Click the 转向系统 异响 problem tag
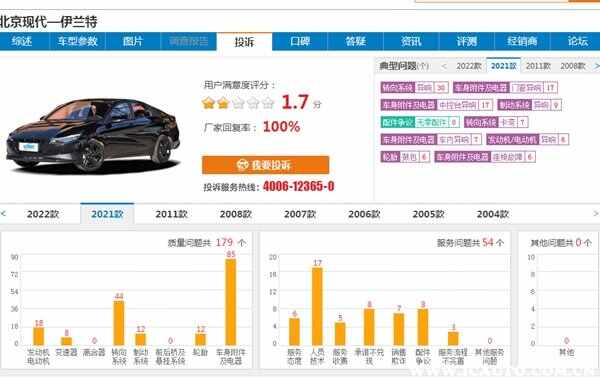Screen dimensions: 600x380 pyautogui.click(x=414, y=88)
